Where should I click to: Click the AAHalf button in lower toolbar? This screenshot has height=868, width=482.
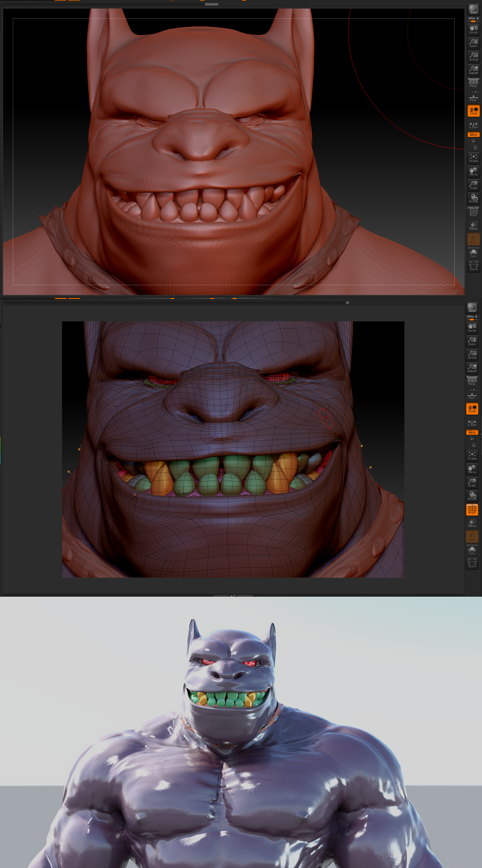[x=472, y=368]
